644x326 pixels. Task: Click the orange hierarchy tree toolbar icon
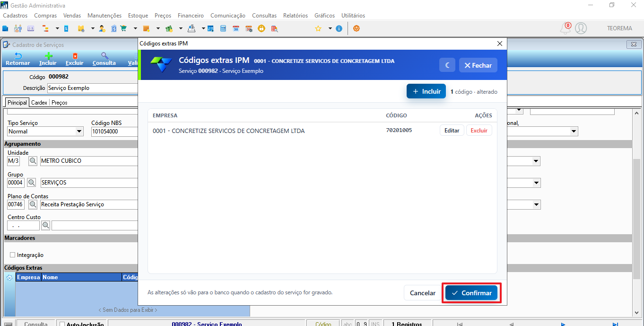coord(45,28)
